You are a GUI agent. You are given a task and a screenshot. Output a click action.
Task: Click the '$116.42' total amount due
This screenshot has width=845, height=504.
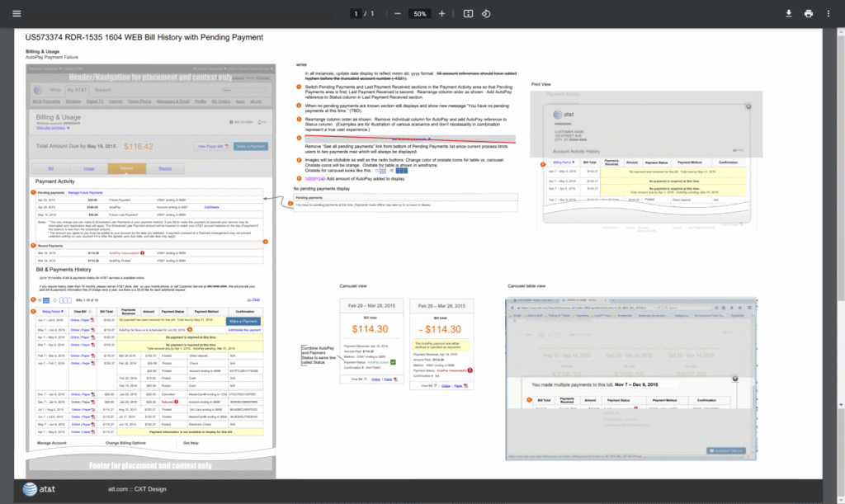[x=139, y=147]
